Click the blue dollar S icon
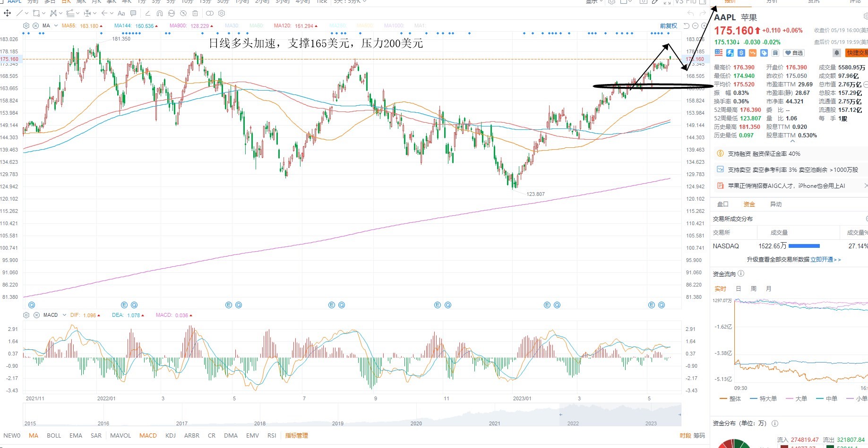The height and width of the screenshot is (448, 868). pos(741,53)
